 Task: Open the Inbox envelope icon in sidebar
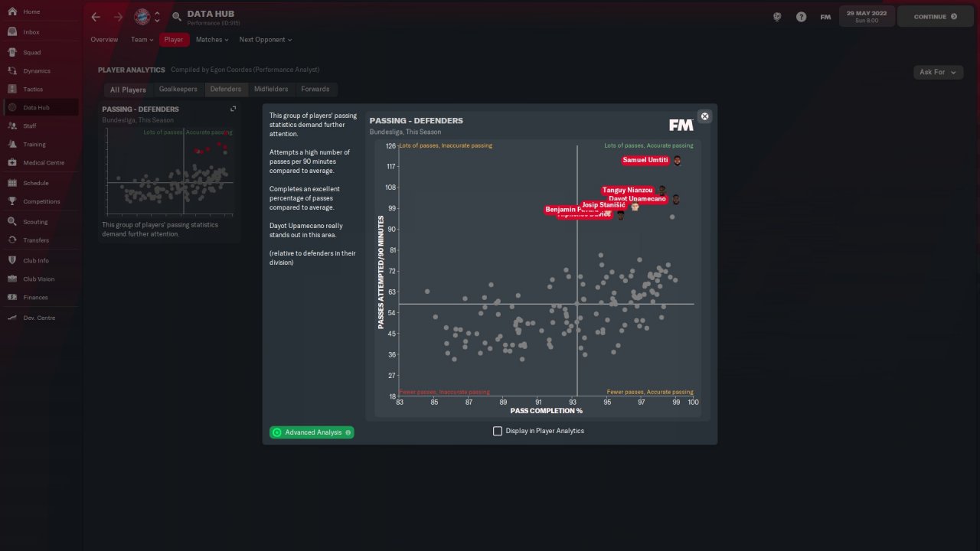(12, 32)
